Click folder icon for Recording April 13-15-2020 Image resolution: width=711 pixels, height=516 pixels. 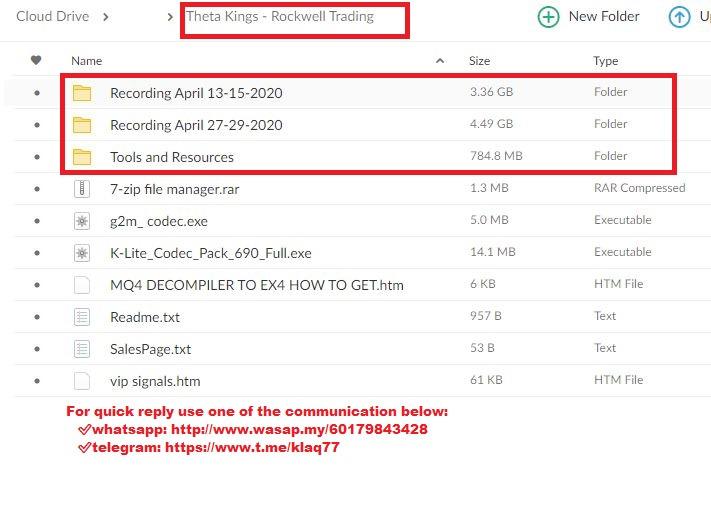click(82, 93)
